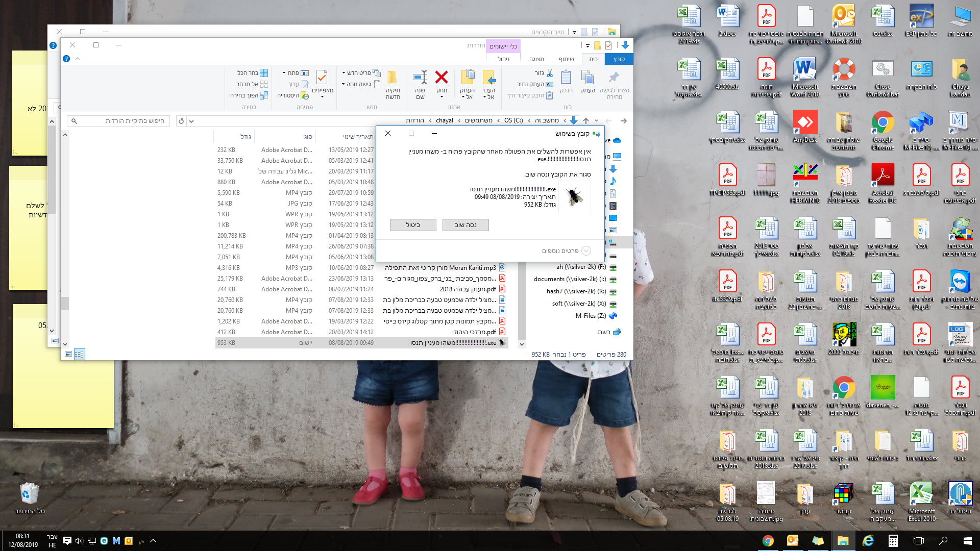Click the red X Delete icon in ribbon
The width and height of the screenshot is (980, 551).
(x=441, y=78)
